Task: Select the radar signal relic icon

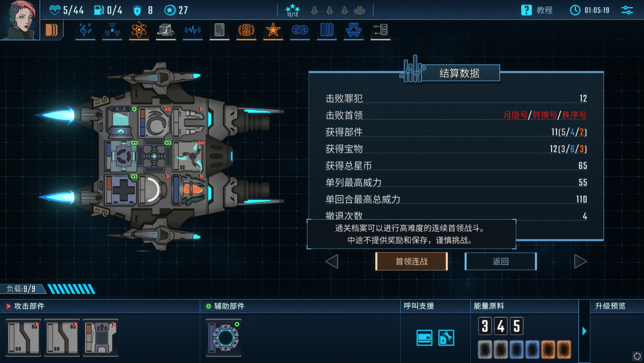Action: pos(112,31)
